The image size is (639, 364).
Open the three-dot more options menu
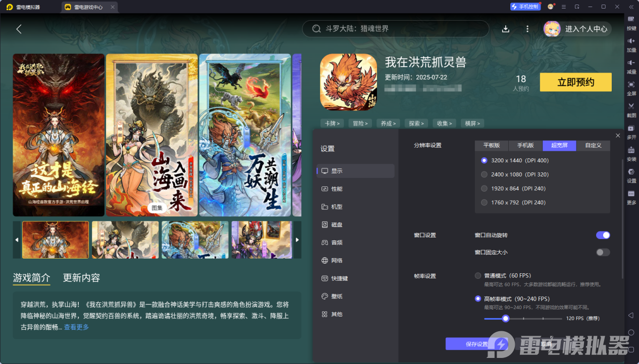tap(527, 29)
